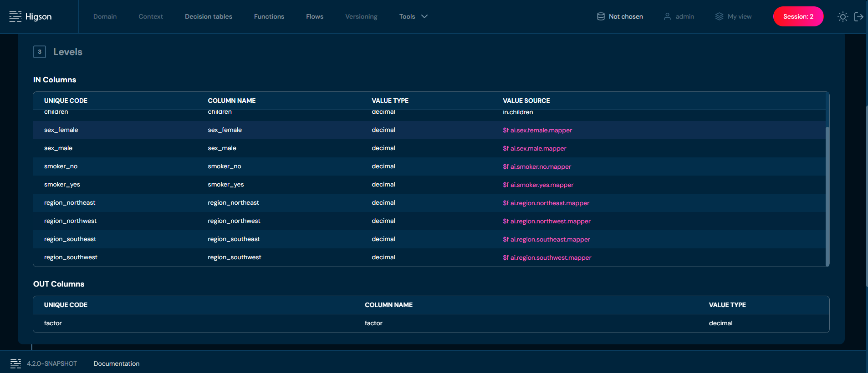Toggle light theme with sun icon
Screen dimensions: 868x373
tap(842, 17)
